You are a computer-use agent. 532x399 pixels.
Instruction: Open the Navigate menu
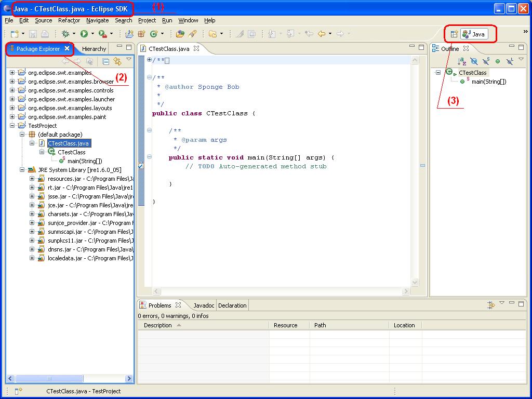[x=97, y=20]
